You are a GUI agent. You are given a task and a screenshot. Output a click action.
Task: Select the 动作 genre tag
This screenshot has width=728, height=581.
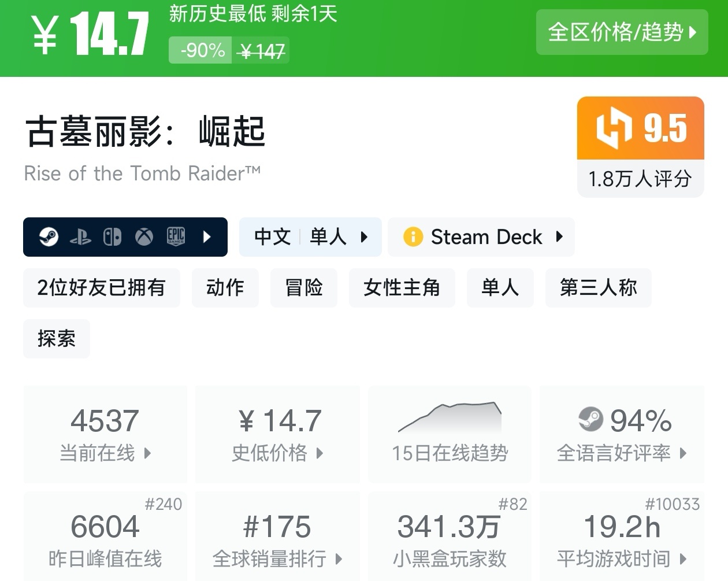click(x=225, y=287)
